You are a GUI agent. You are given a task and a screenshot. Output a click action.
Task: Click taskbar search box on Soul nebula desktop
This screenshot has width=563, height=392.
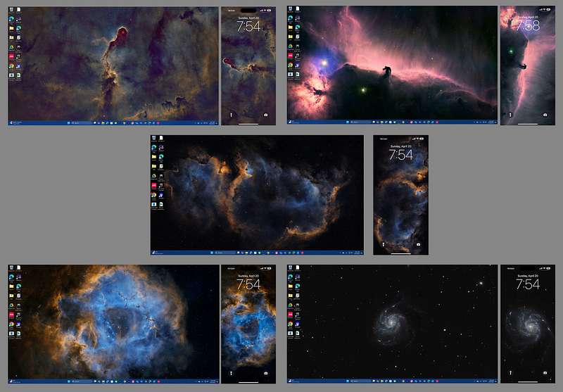click(x=224, y=253)
